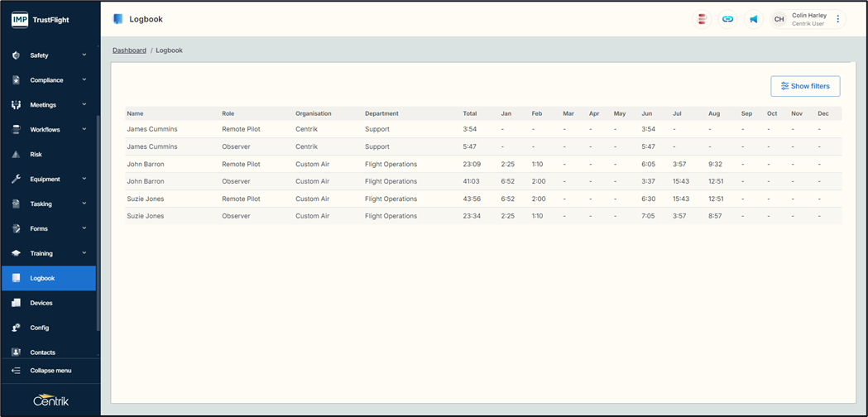The width and height of the screenshot is (868, 417).
Task: Expand the Tasking menu chevron
Action: pos(84,204)
